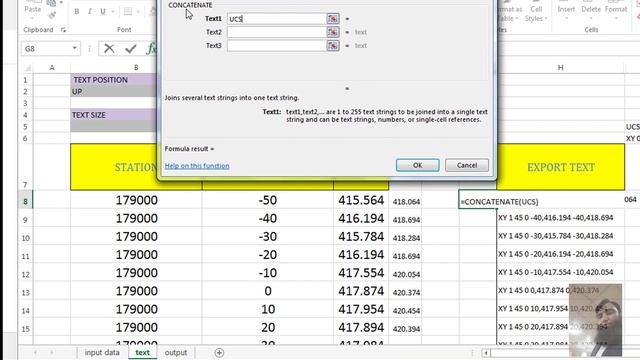The height and width of the screenshot is (360, 640).
Task: Click the Borders icon in Font group
Action: tap(128, 11)
